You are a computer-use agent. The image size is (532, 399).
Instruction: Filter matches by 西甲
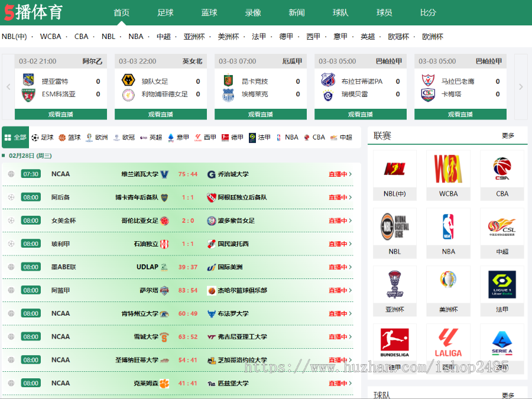click(x=205, y=137)
